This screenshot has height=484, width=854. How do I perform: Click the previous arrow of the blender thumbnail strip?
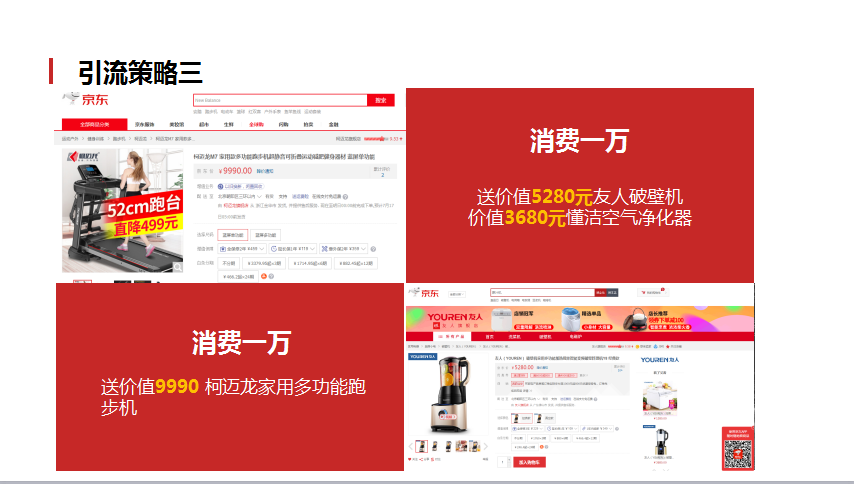point(411,446)
